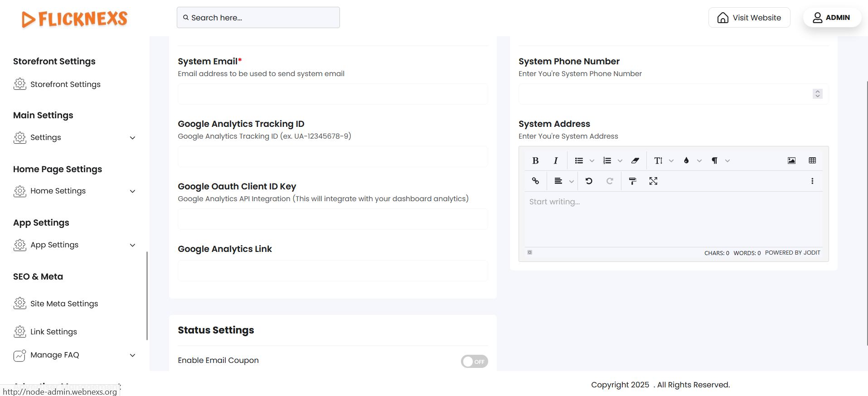The height and width of the screenshot is (396, 868).
Task: Insert a table in the address editor
Action: click(812, 160)
